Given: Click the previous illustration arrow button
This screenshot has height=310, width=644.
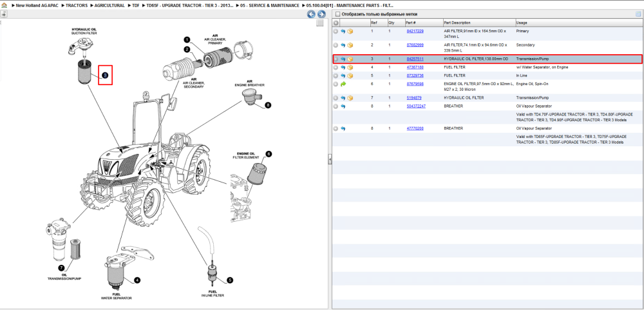Looking at the screenshot, I should (311, 14).
